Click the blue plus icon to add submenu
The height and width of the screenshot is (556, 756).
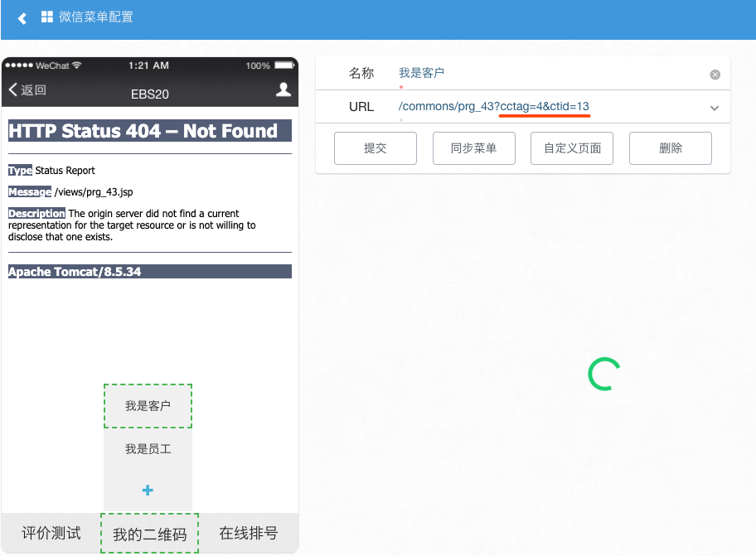click(148, 491)
